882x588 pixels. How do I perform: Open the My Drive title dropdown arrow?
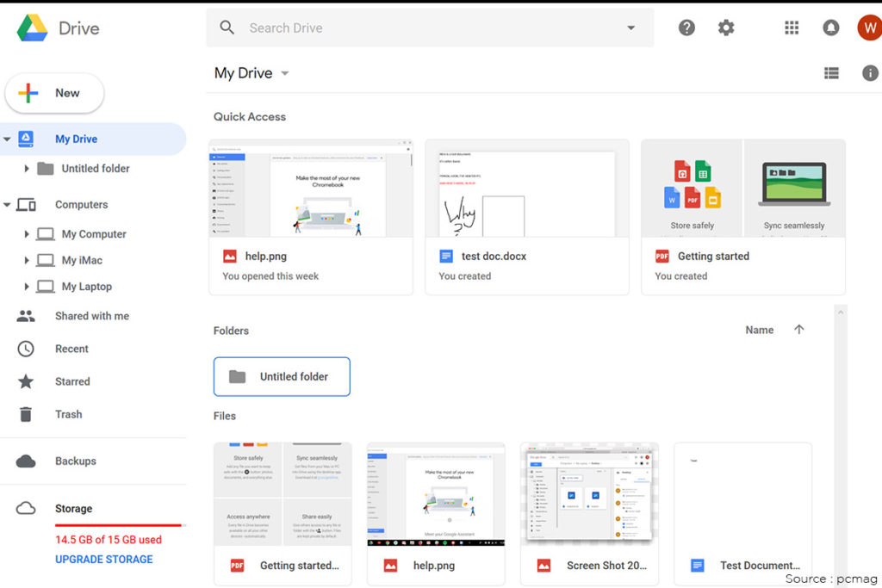pyautogui.click(x=284, y=74)
